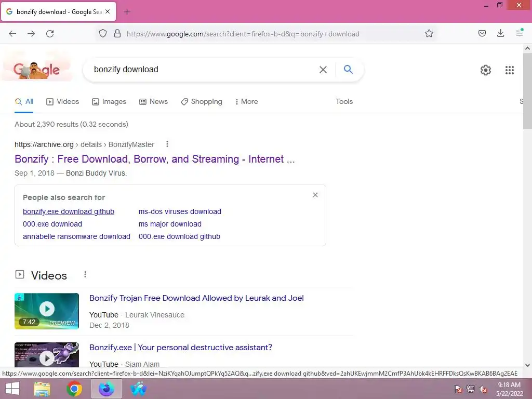This screenshot has height=399, width=532.
Task: Search 000.exe download github suggestion
Action: pos(179,236)
